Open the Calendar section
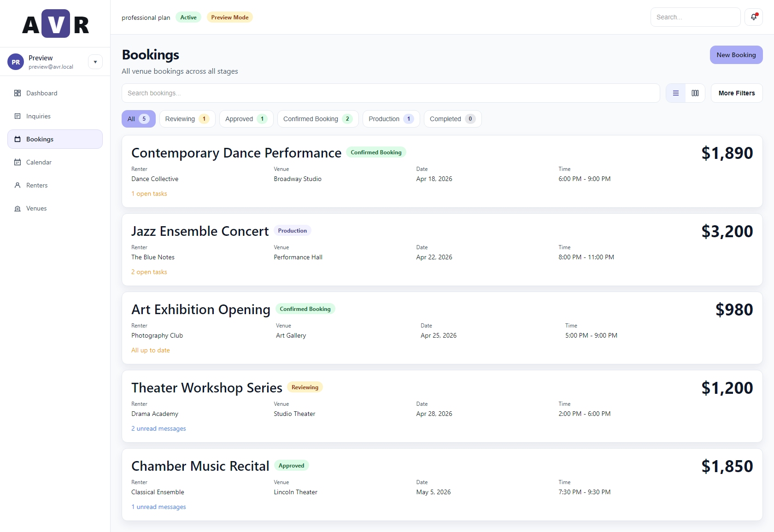The height and width of the screenshot is (532, 774). coord(39,162)
